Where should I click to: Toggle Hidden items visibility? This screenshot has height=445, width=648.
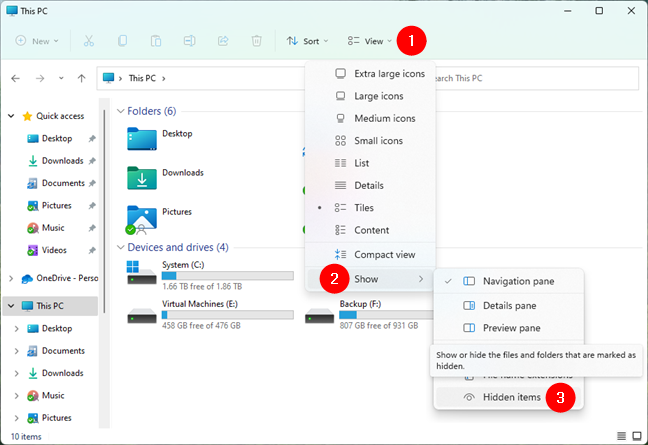tap(509, 397)
